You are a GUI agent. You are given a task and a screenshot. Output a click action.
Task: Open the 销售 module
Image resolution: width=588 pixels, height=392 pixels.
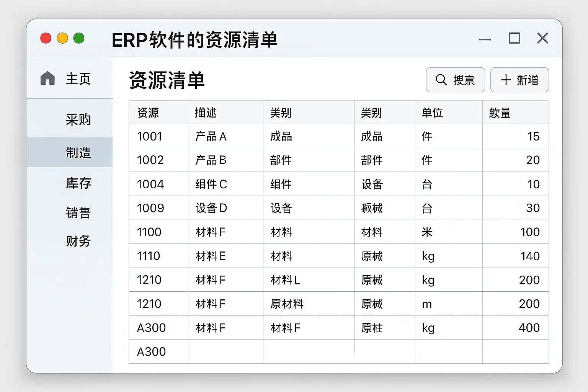(x=78, y=212)
